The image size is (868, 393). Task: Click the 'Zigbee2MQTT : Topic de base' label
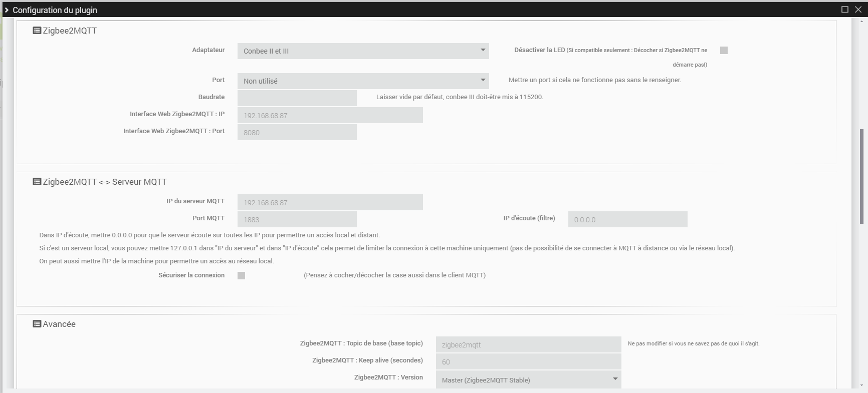(361, 343)
